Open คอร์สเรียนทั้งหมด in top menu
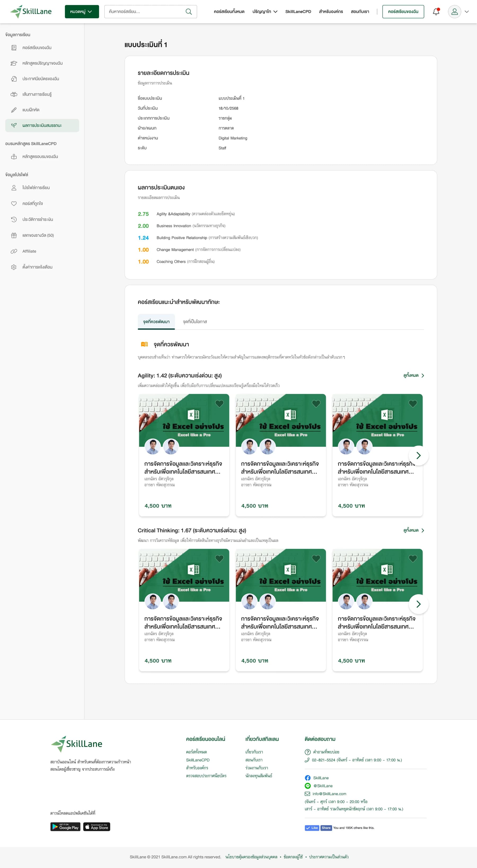Viewport: 477px width, 868px height. coord(229,11)
